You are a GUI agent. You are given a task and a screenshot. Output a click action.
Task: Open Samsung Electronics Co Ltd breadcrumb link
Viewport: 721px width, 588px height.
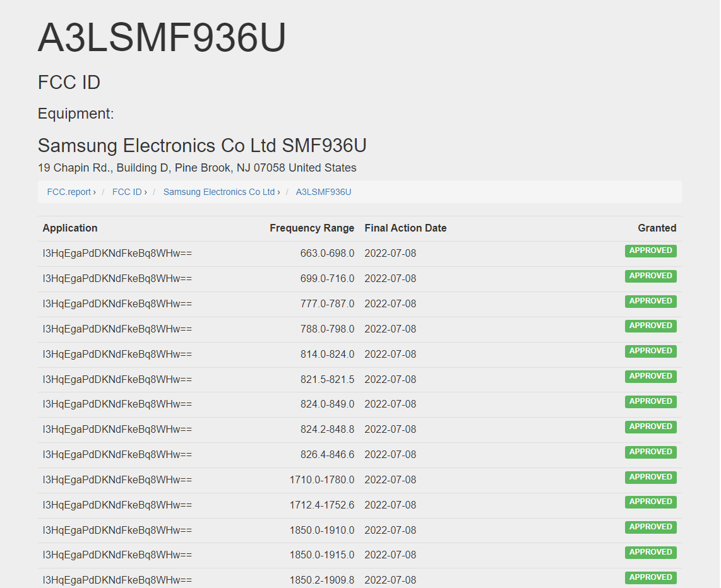219,192
